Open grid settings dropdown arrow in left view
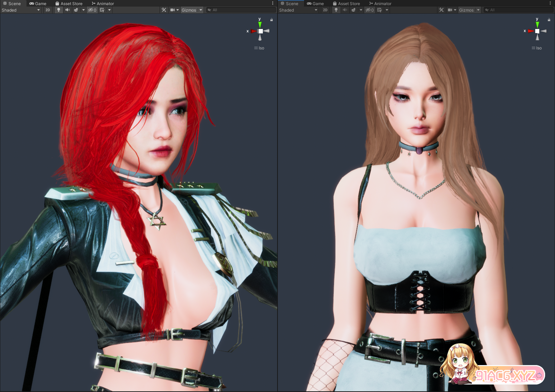 109,10
